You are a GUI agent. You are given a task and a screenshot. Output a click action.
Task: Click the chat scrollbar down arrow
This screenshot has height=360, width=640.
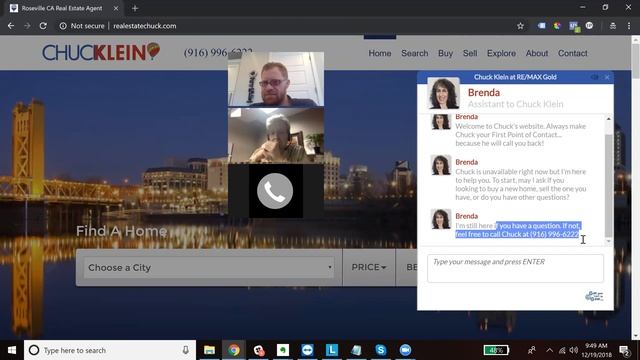tap(609, 241)
